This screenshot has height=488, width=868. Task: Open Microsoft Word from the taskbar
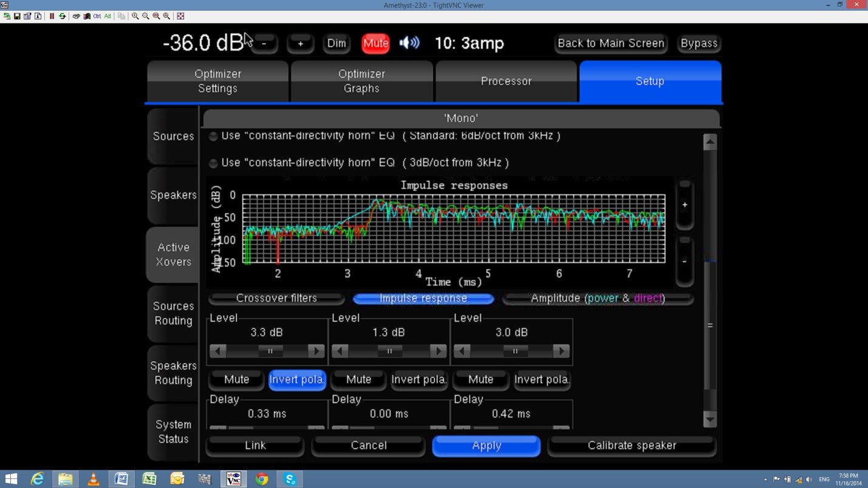point(121,479)
